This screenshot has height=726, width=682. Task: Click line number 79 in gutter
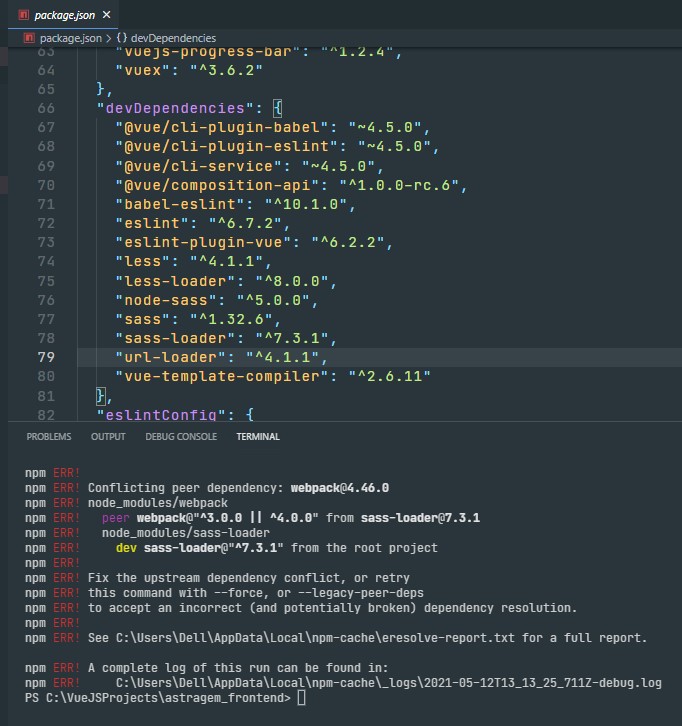(46, 357)
